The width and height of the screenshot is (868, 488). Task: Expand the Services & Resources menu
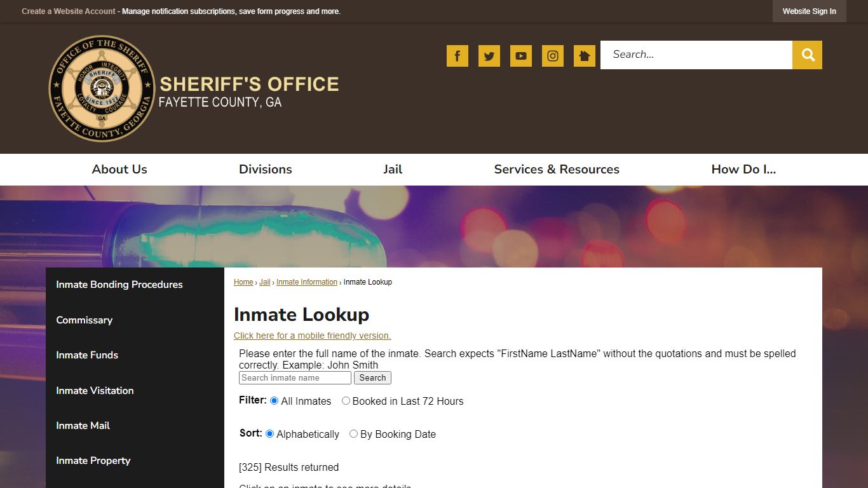557,169
